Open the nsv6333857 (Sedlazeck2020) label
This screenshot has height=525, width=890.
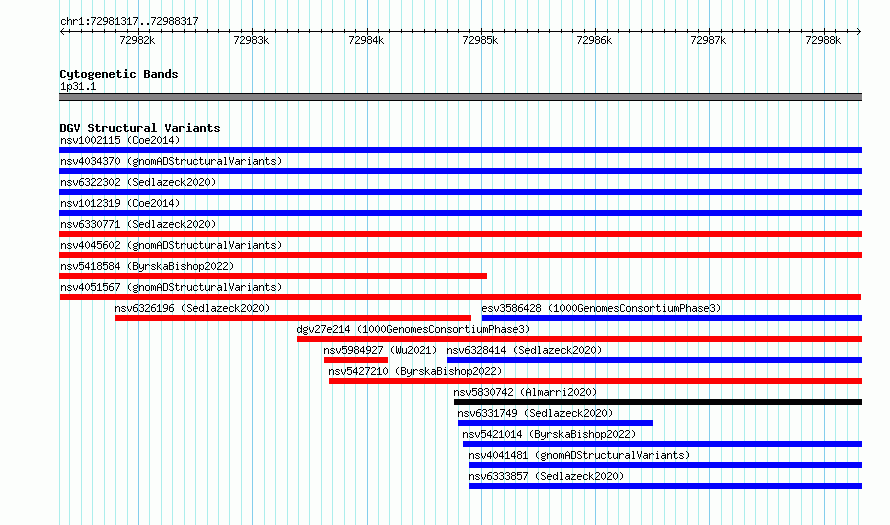click(546, 476)
